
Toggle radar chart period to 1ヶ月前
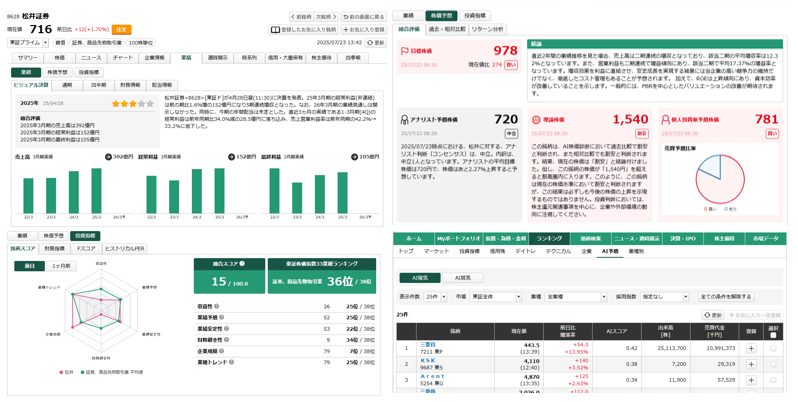60,266
